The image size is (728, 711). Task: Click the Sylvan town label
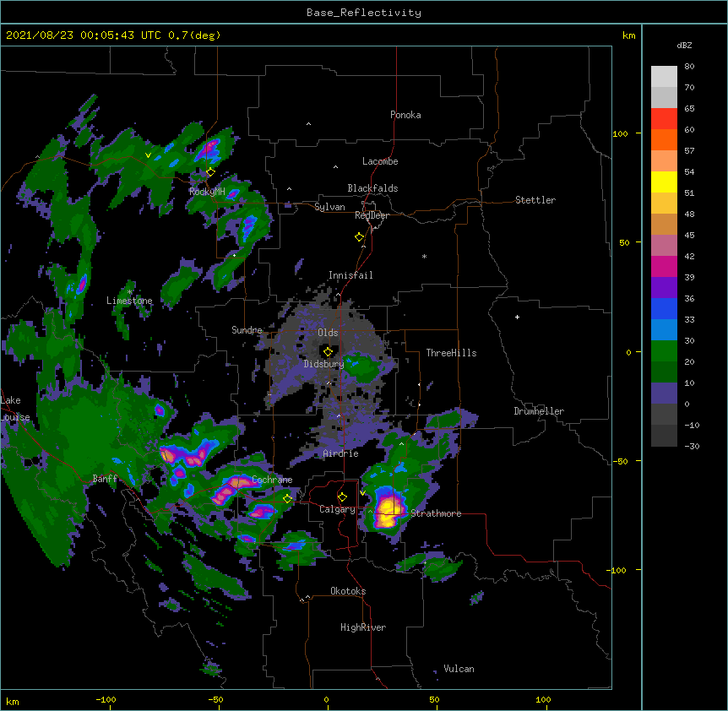point(329,207)
